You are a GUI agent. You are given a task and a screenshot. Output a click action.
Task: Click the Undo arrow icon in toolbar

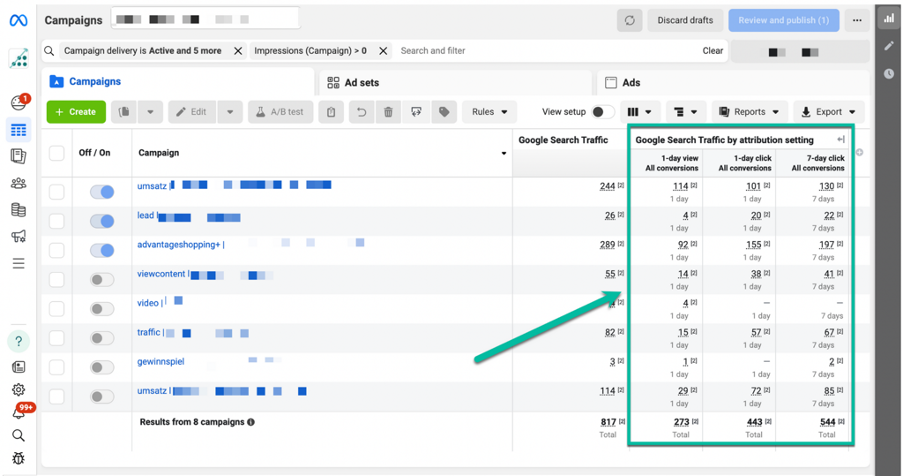click(361, 112)
